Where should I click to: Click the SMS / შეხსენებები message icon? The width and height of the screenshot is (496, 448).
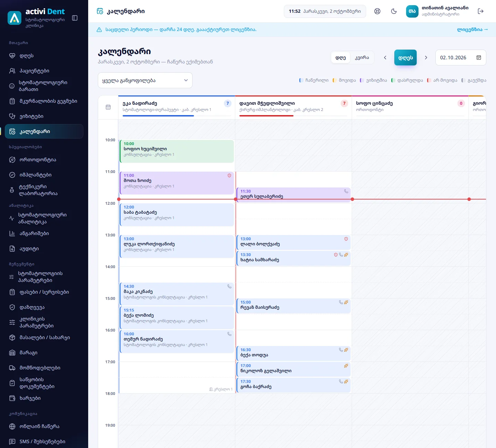(x=12, y=442)
